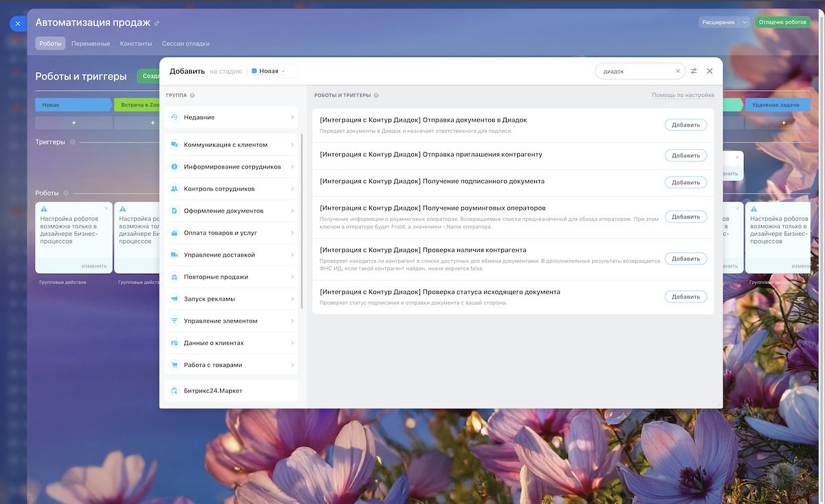The width and height of the screenshot is (825, 504).
Task: Click the pin icon beside 'Автоматизация продаж'
Action: [x=157, y=23]
